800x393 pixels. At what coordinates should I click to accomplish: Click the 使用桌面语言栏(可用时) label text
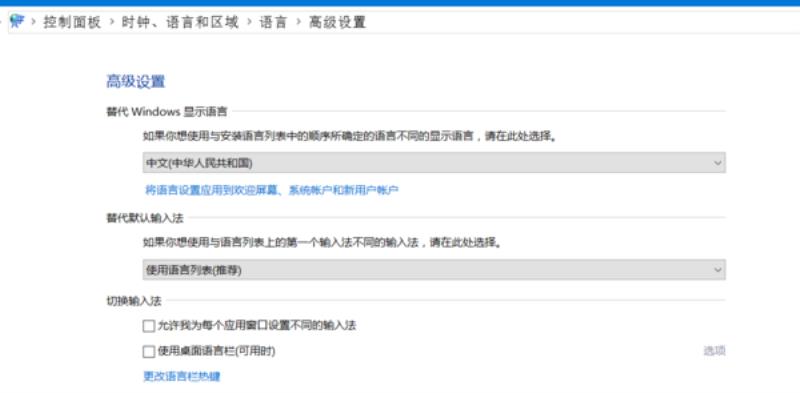click(x=216, y=351)
